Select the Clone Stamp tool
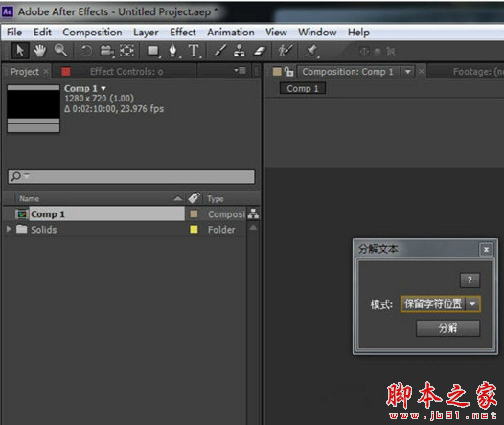 click(240, 51)
